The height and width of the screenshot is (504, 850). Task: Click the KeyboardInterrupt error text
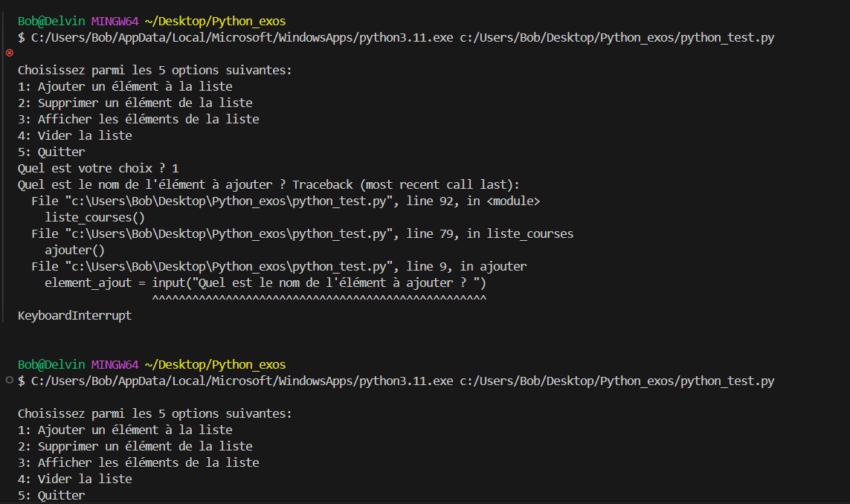pos(75,315)
